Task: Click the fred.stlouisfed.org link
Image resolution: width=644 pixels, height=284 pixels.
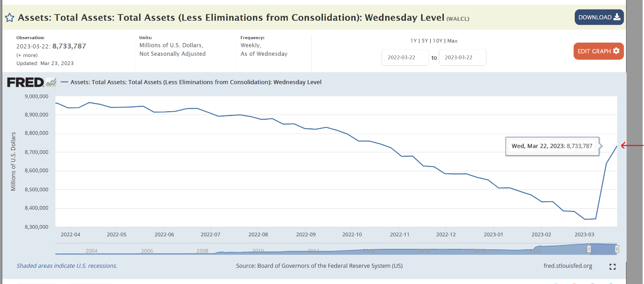Action: pos(568,266)
